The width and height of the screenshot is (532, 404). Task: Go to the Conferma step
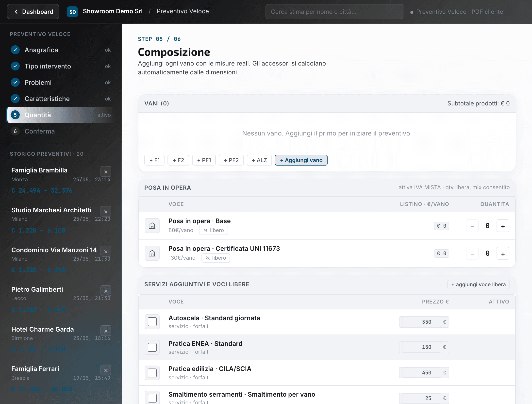[x=61, y=131]
